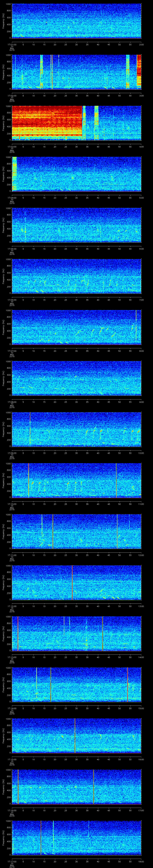Viewport: 153px width, 868px height.
Task: Click the '17:08:00' start time label
Action: point(12,402)
